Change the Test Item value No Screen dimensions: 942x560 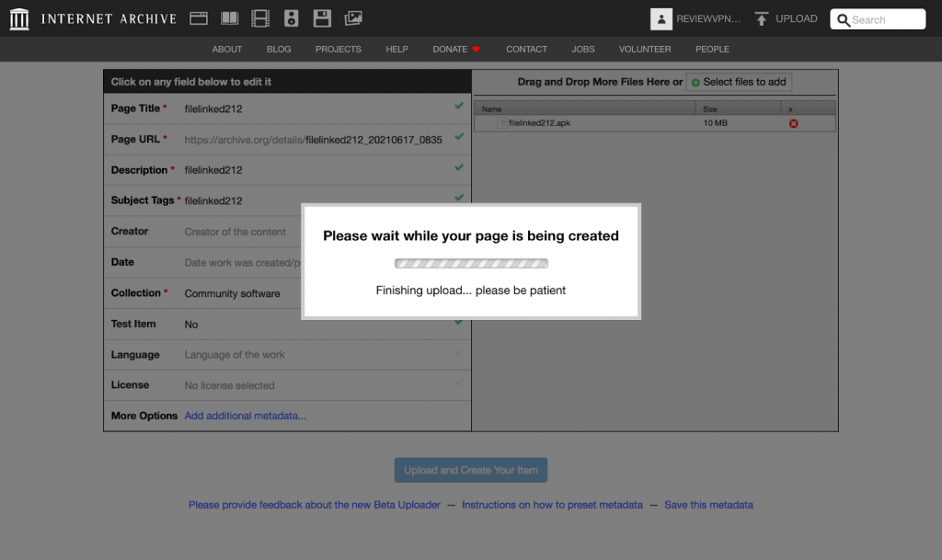191,324
